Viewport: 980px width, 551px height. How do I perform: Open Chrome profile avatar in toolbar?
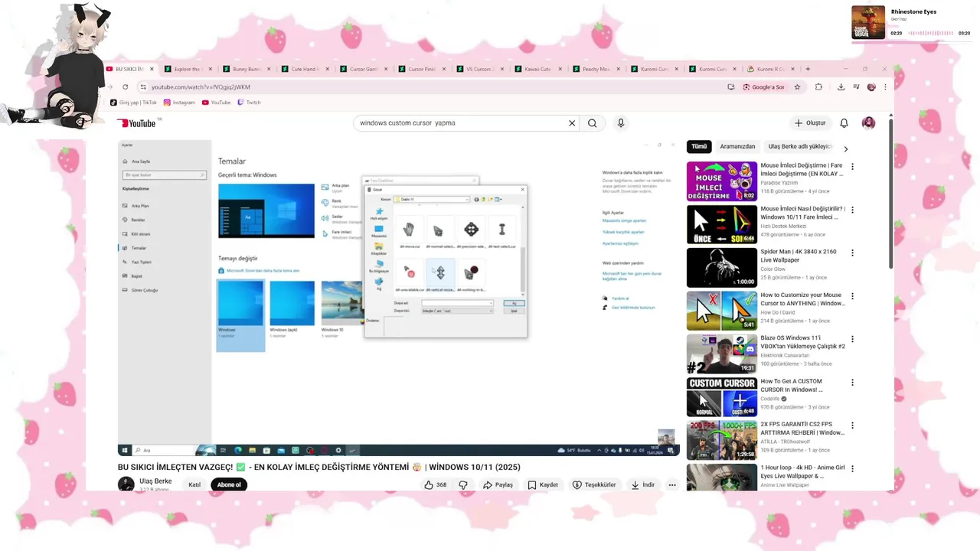point(871,87)
